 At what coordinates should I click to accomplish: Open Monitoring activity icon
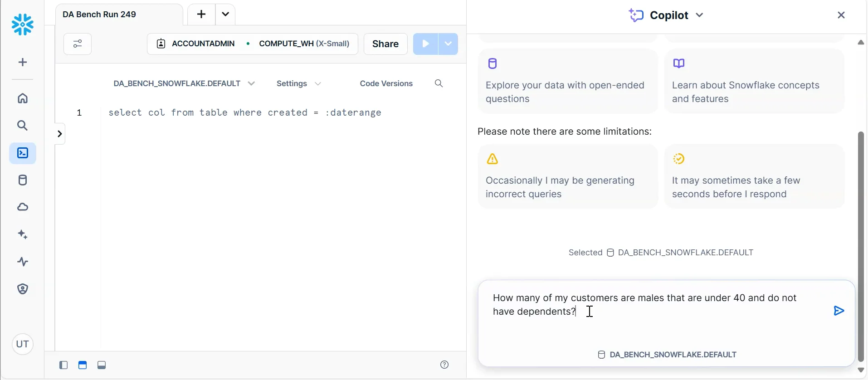pos(23,262)
